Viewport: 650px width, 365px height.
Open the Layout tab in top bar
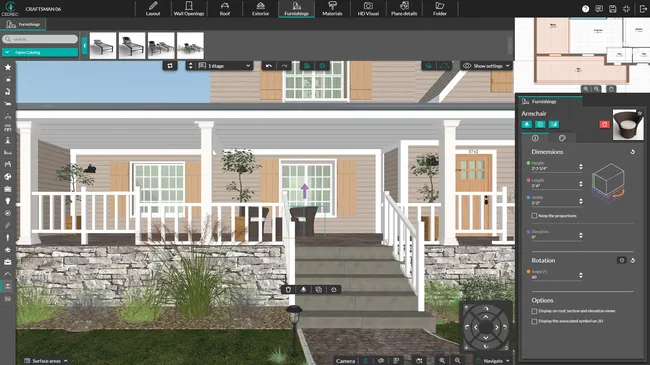pos(153,9)
